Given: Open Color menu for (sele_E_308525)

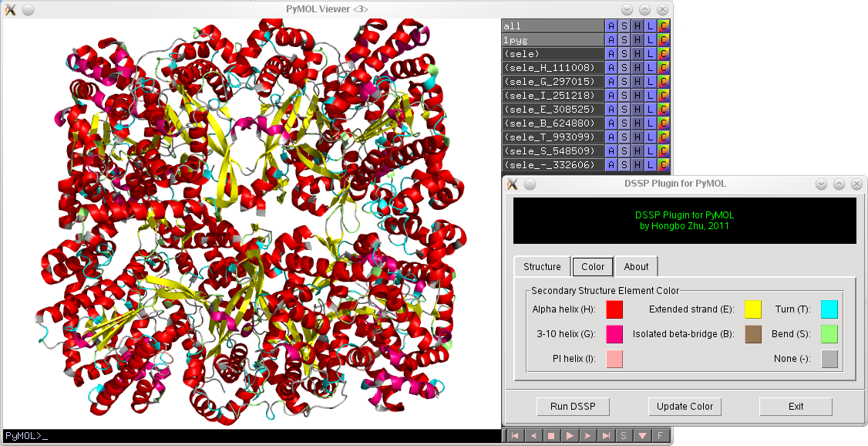Looking at the screenshot, I should [664, 110].
